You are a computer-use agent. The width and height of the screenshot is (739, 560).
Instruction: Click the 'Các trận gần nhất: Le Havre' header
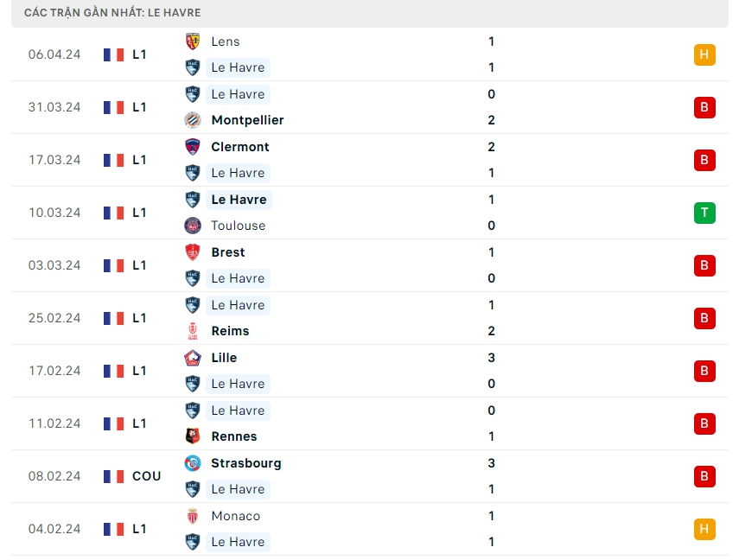tap(112, 13)
